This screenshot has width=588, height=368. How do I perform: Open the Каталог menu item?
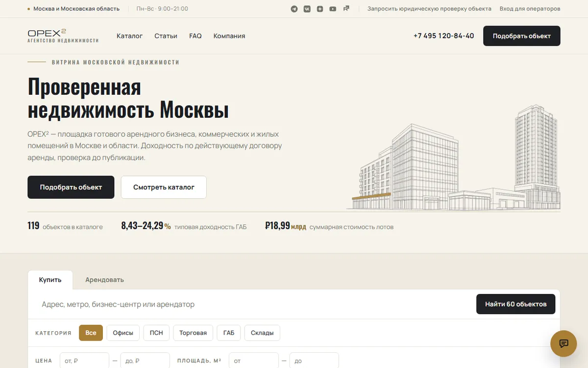coord(129,36)
